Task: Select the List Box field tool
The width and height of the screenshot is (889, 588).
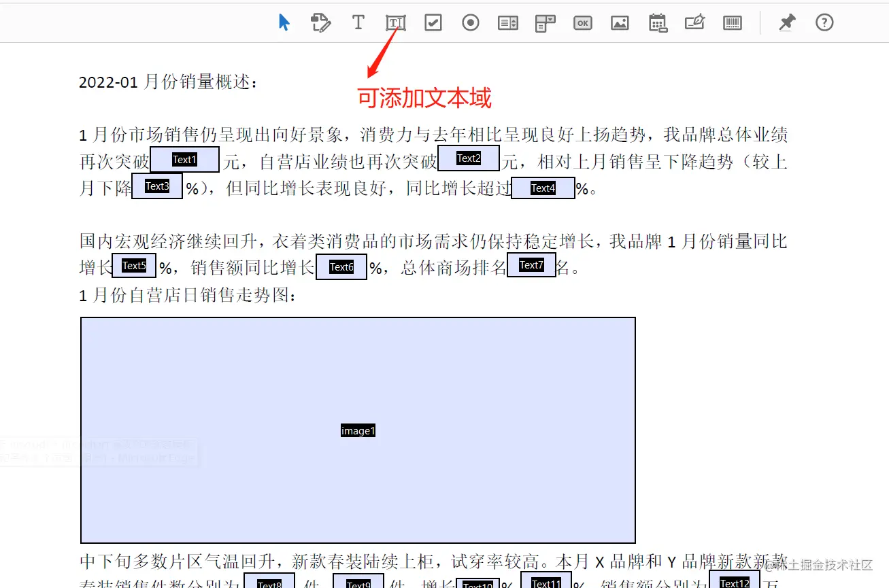Action: [507, 22]
